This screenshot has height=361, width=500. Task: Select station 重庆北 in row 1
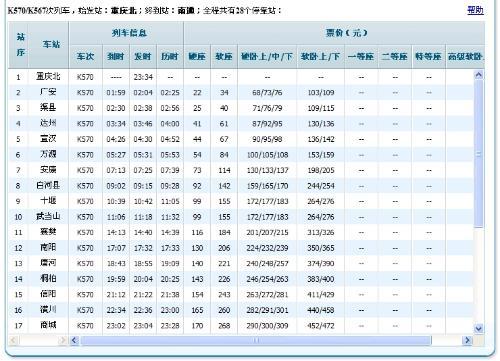tap(48, 77)
